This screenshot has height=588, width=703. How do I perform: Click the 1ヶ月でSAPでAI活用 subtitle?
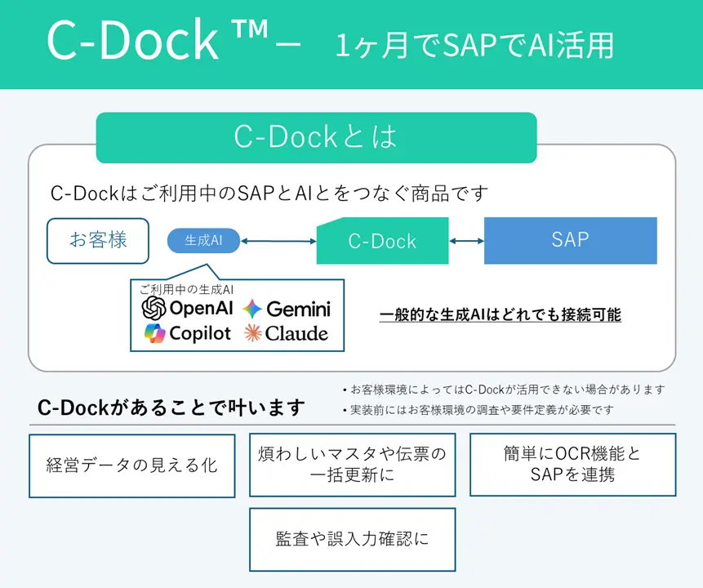click(x=474, y=46)
